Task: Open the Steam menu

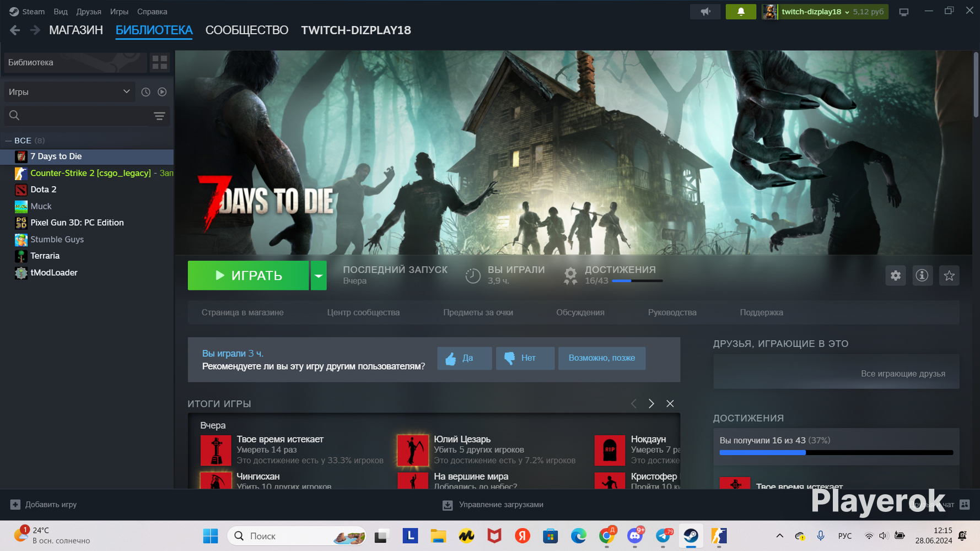Action: click(x=28, y=12)
